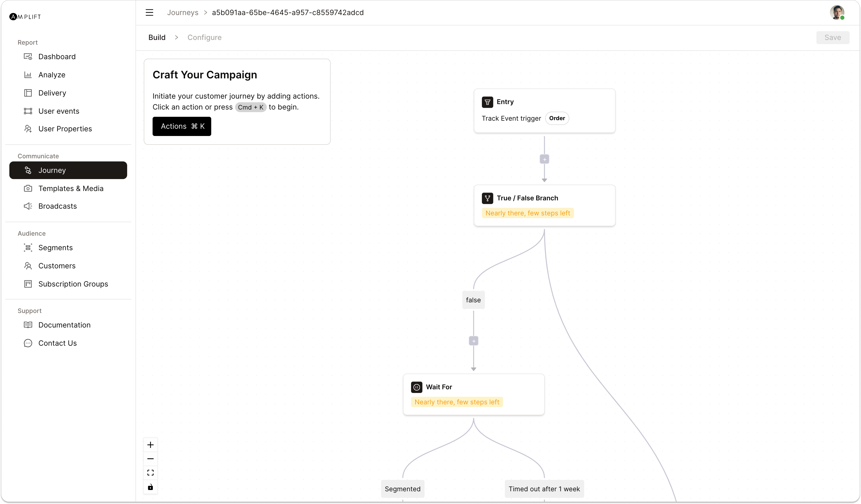The width and height of the screenshot is (861, 504).
Task: Toggle the canvas lock icon
Action: [x=150, y=487]
